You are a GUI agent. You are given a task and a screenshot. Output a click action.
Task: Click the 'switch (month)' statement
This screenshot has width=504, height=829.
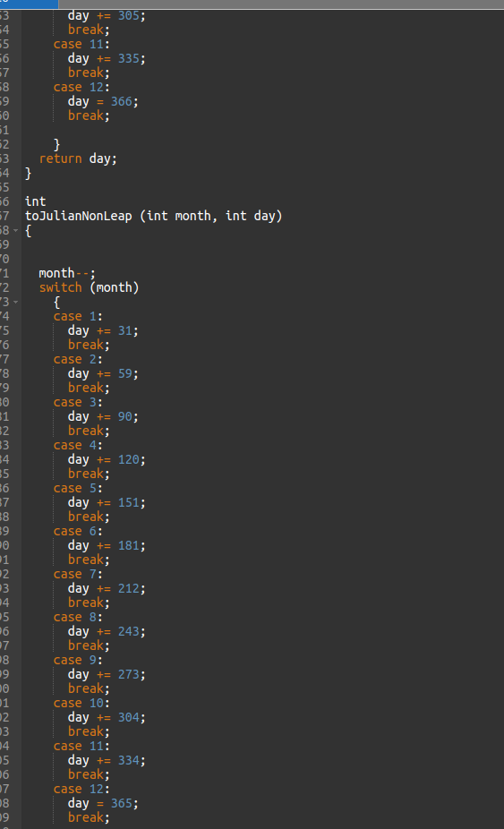pyautogui.click(x=89, y=287)
